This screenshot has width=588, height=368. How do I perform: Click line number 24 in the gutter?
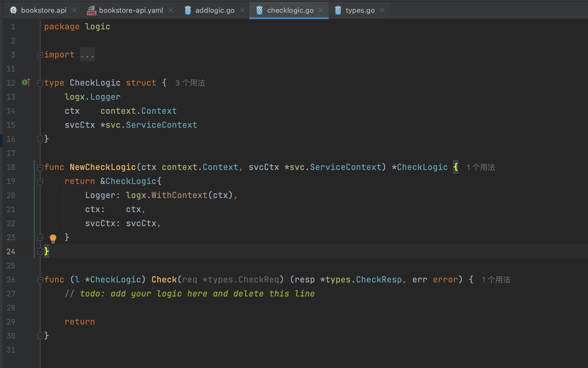click(11, 251)
